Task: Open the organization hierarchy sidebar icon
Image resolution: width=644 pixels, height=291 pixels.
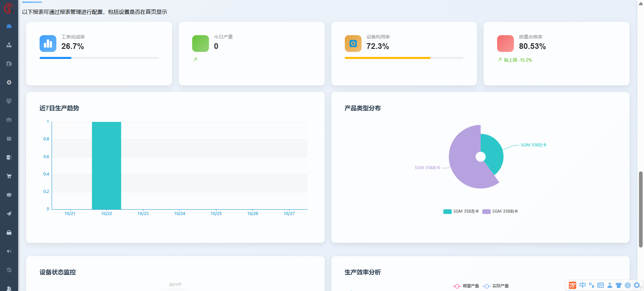Action: pyautogui.click(x=9, y=45)
